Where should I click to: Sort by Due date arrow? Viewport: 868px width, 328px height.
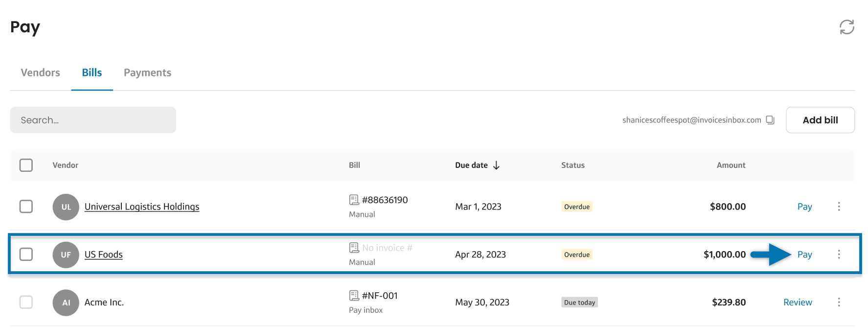point(496,165)
